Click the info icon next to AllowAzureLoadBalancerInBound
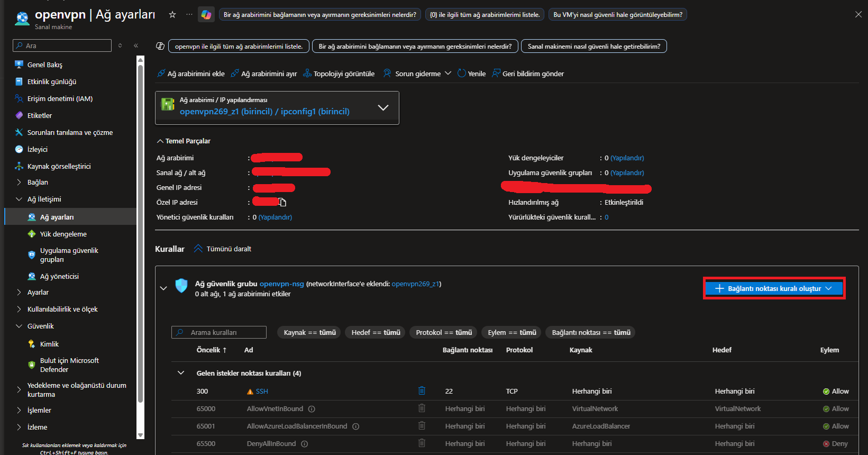The image size is (868, 455). [356, 426]
